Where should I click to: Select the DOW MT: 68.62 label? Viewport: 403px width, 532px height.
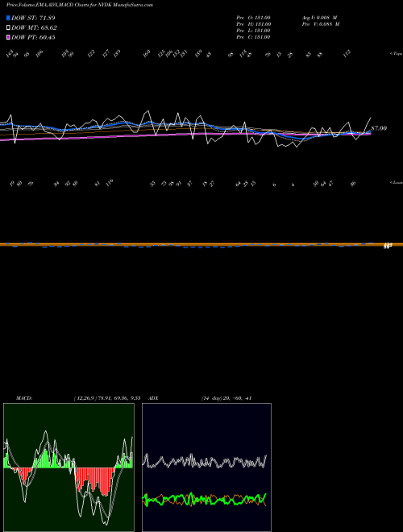35,28
